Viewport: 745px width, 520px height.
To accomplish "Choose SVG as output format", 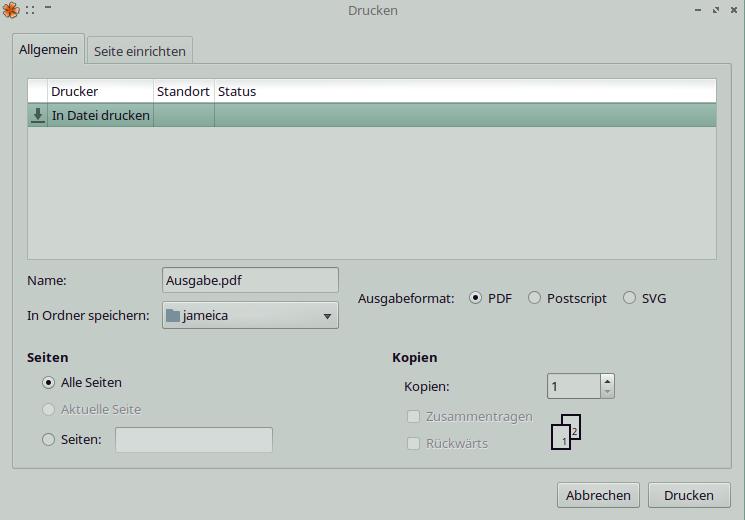I will (x=629, y=298).
